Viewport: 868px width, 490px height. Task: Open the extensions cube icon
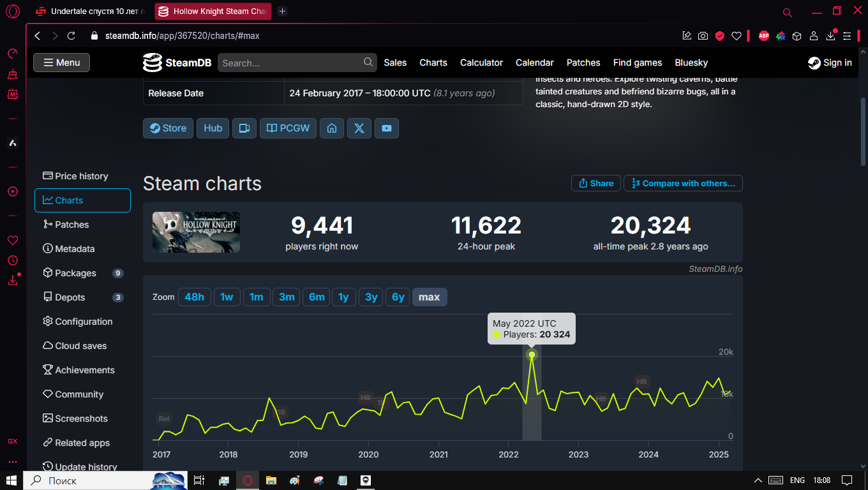tap(797, 36)
